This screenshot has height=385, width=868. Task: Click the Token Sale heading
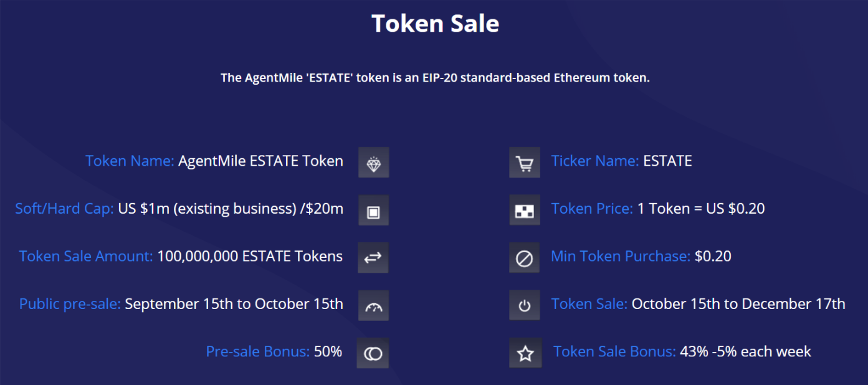pos(435,24)
